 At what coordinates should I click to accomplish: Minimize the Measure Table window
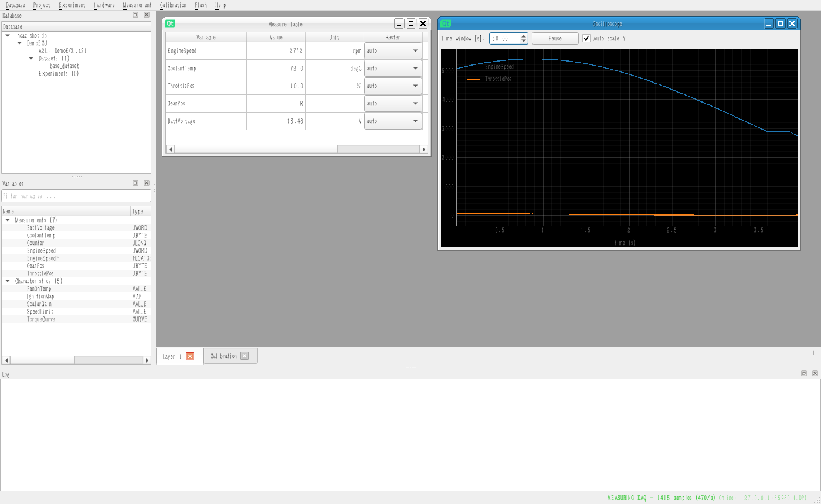(400, 24)
